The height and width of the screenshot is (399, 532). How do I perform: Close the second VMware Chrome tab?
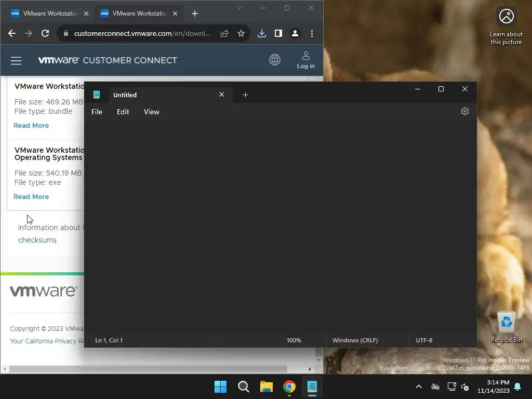click(x=175, y=14)
